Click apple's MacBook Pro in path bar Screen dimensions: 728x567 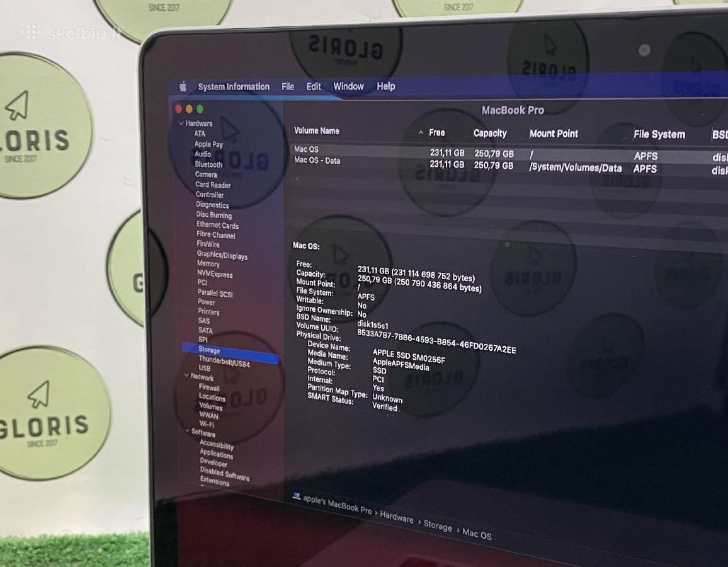coord(338,505)
